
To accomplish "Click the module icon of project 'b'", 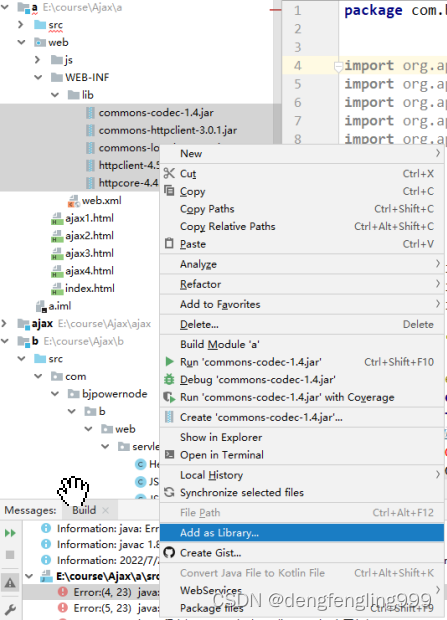I will click(x=24, y=341).
